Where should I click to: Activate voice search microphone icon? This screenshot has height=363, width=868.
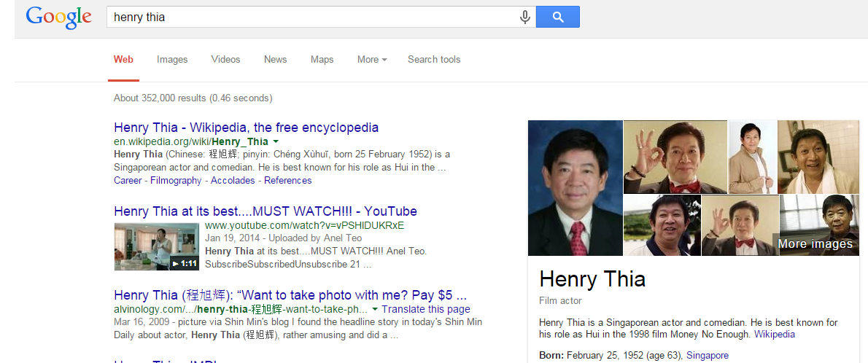tap(524, 17)
